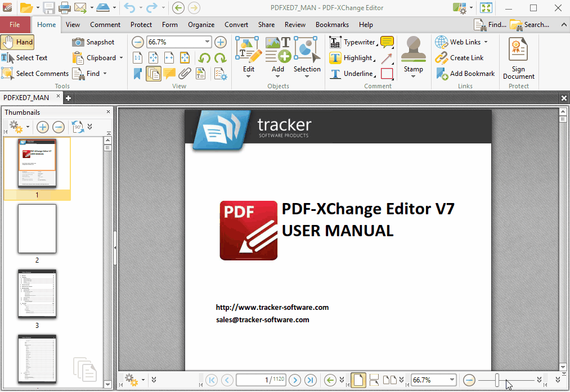Viewport: 570px width, 392px height.
Task: Jump to the last page button
Action: (311, 380)
